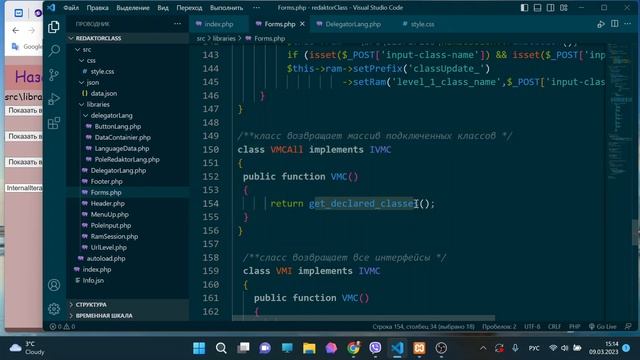Open Windows Start button on taskbar
The height and width of the screenshot is (360, 640).
(199, 348)
